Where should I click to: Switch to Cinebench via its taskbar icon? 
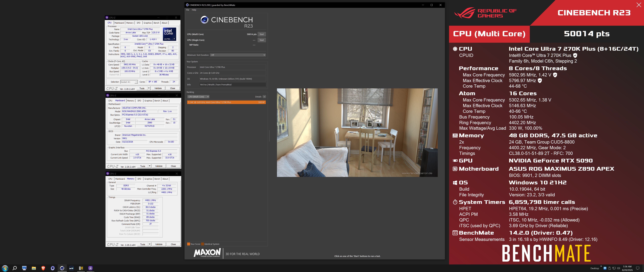[62, 268]
